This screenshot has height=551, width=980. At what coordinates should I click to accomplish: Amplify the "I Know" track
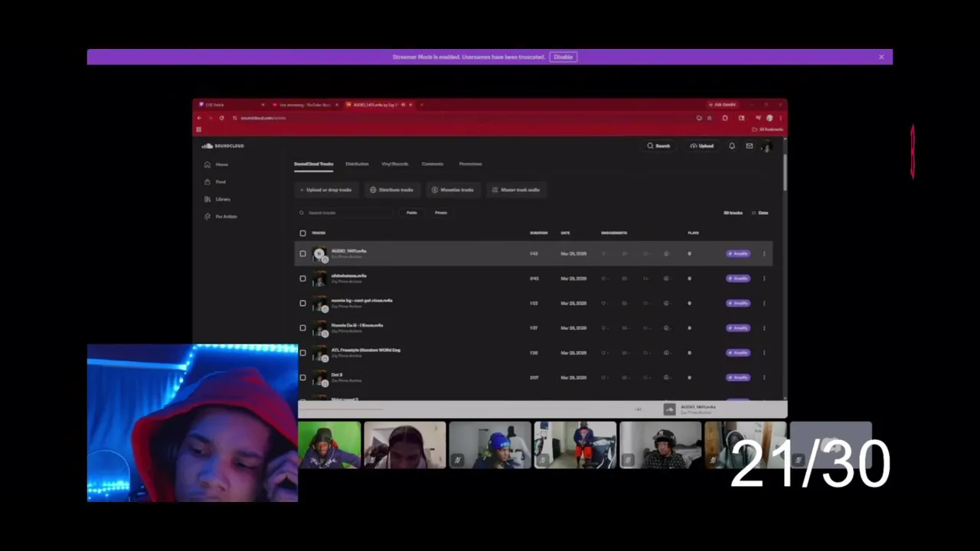(738, 328)
